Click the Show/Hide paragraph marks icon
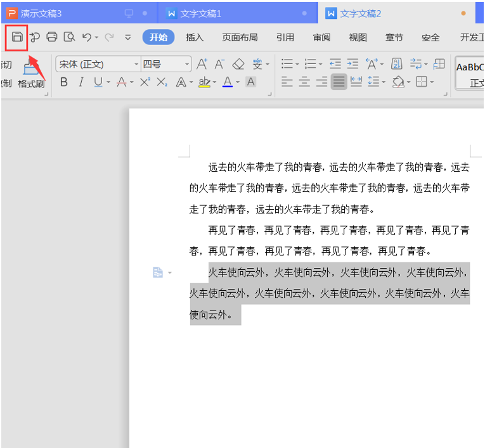The image size is (485, 448). point(416,64)
